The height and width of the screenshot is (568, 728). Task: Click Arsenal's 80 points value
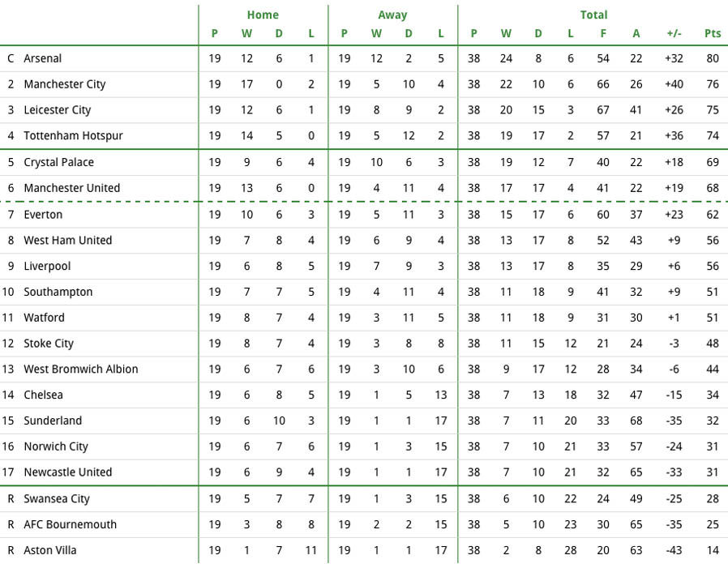(713, 58)
